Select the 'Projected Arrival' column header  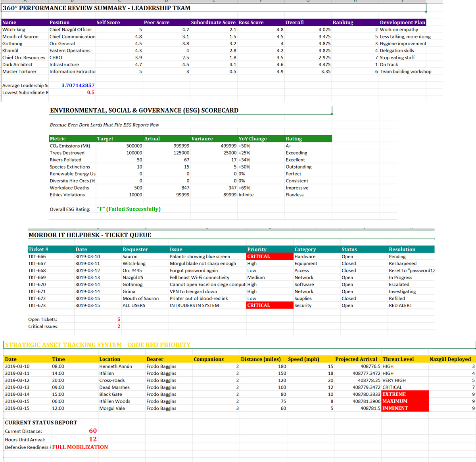click(x=358, y=359)
